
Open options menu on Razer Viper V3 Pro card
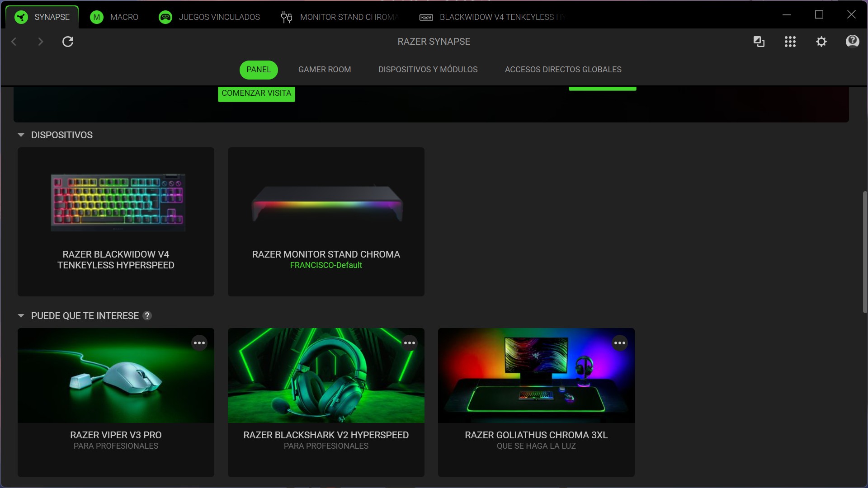tap(199, 343)
